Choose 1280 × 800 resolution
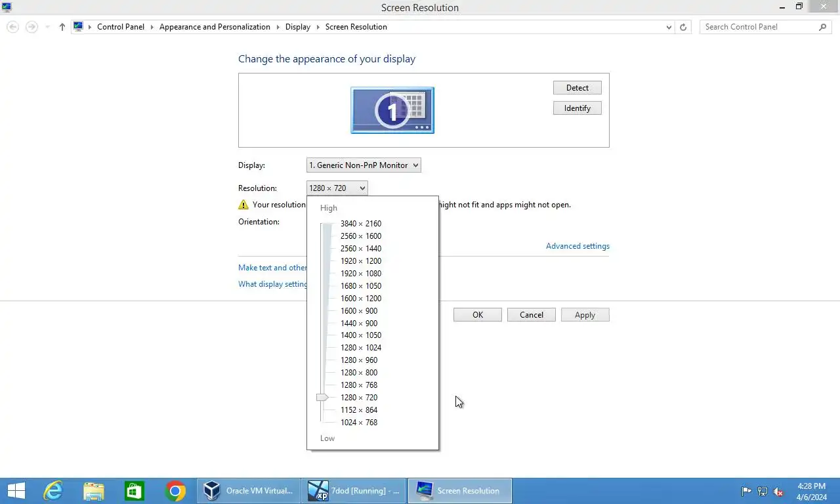 point(358,373)
